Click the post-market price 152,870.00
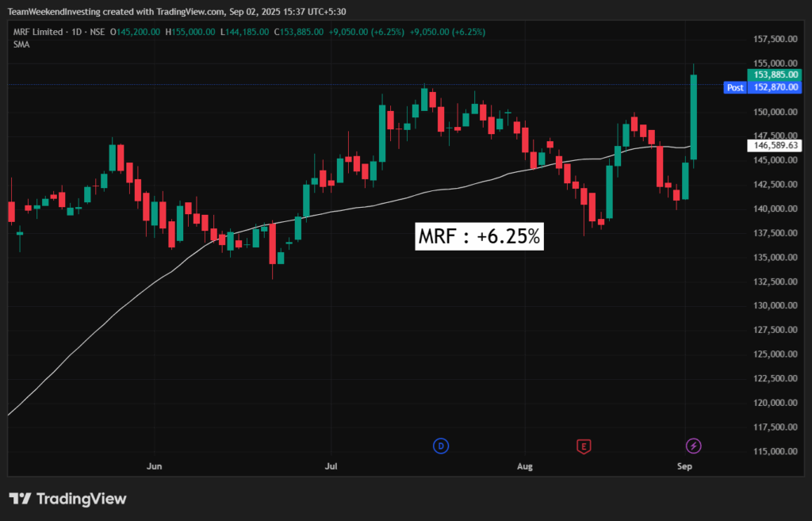This screenshot has width=812, height=521. pos(775,87)
